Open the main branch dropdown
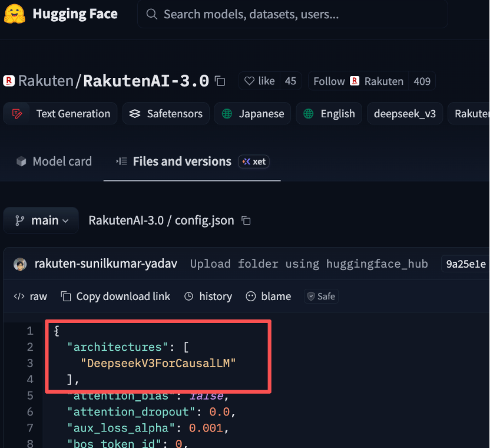This screenshot has width=490, height=448. [41, 220]
